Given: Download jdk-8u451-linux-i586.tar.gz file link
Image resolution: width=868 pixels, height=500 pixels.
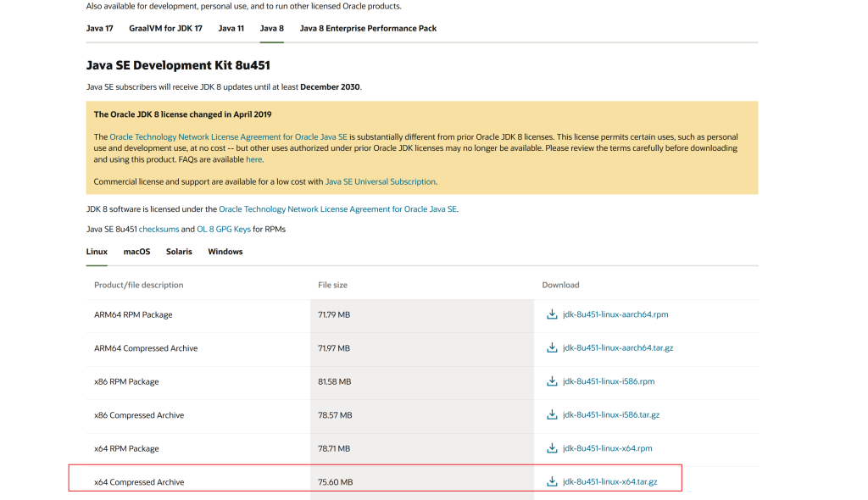Looking at the screenshot, I should 611,414.
